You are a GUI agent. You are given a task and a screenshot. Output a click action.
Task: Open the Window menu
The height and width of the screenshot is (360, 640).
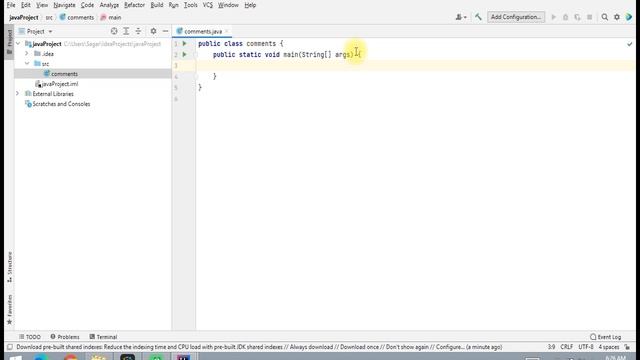pyautogui.click(x=228, y=5)
